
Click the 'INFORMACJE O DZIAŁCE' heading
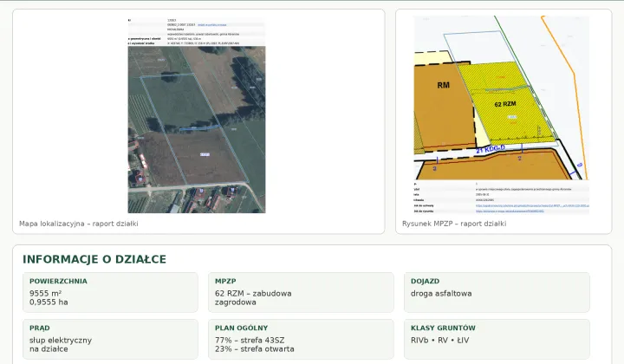[x=94, y=259]
